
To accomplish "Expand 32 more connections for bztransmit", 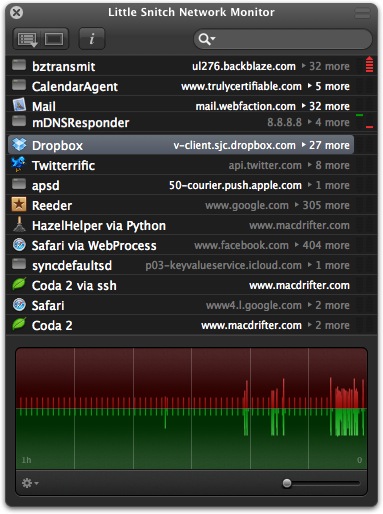I will click(326, 66).
